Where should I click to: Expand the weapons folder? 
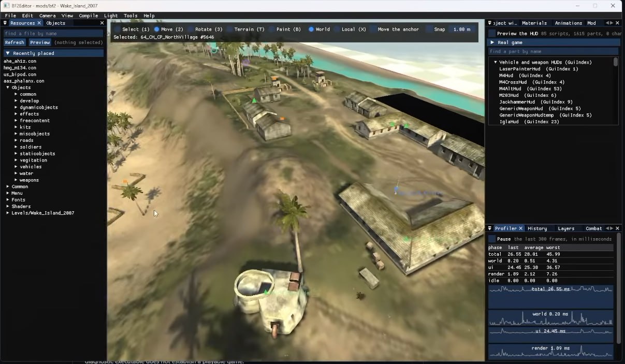pyautogui.click(x=16, y=180)
